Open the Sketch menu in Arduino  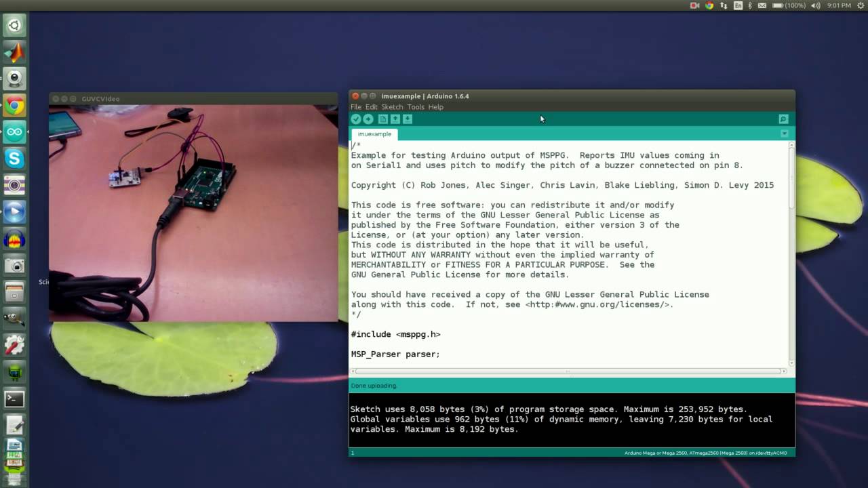(x=392, y=107)
